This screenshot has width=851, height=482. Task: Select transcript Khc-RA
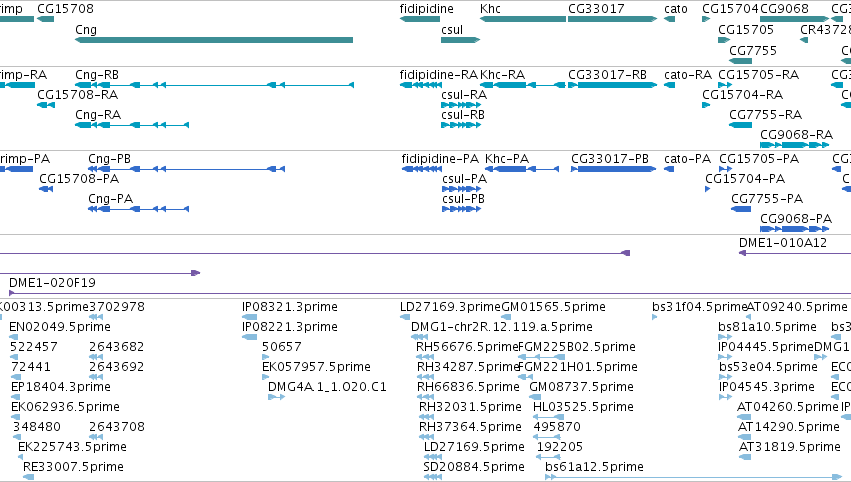click(522, 85)
